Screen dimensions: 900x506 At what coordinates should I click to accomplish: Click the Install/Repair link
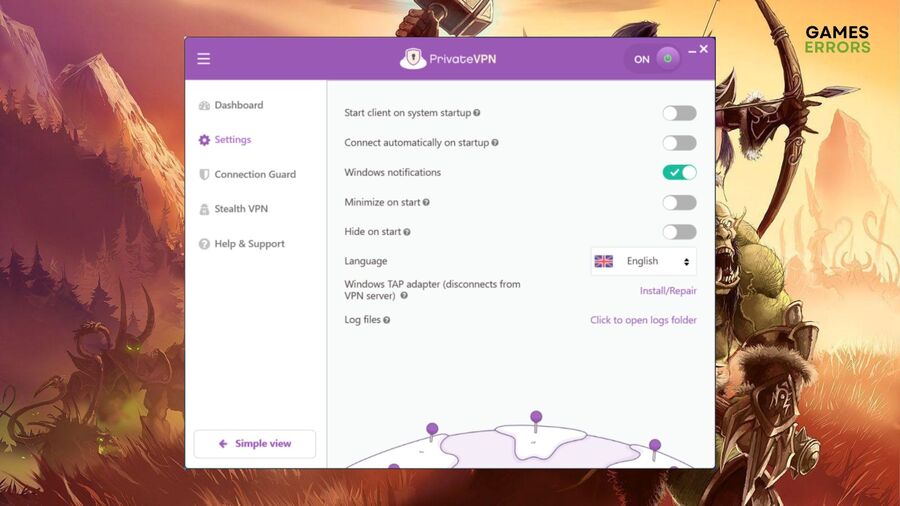tap(668, 291)
